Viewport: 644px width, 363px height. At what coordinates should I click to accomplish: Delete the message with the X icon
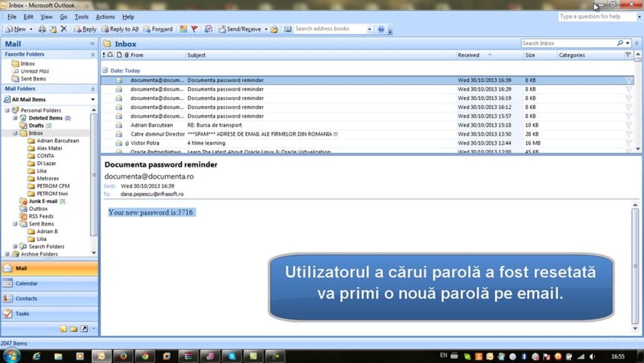tap(64, 29)
